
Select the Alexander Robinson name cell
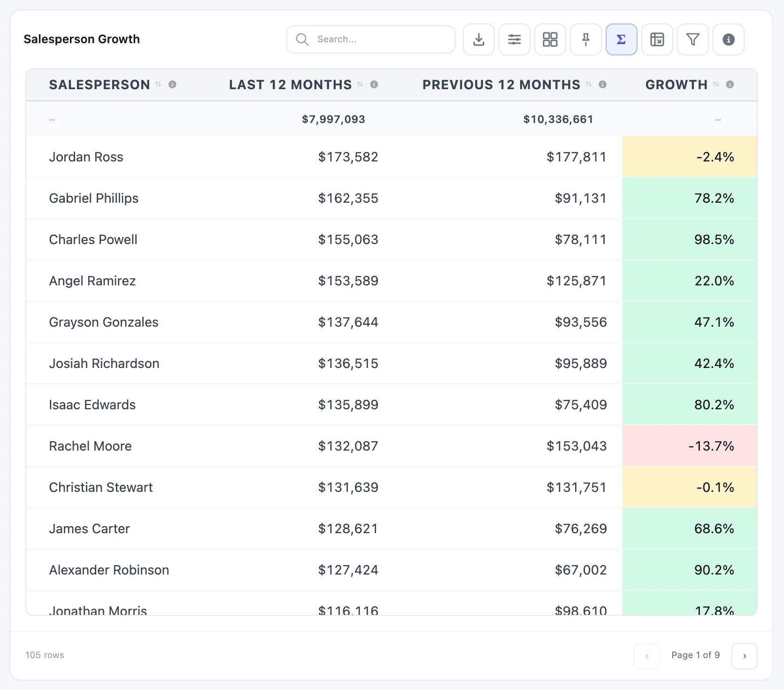point(109,570)
